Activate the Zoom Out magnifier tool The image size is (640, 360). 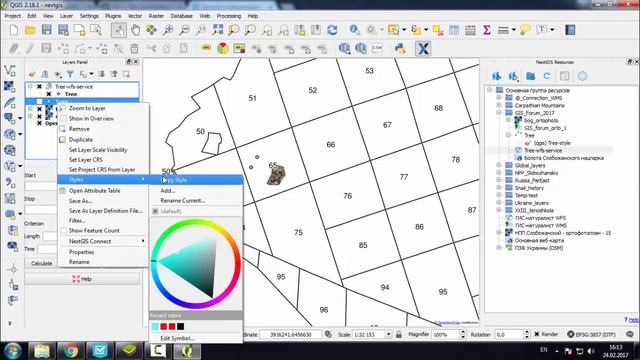point(184,30)
